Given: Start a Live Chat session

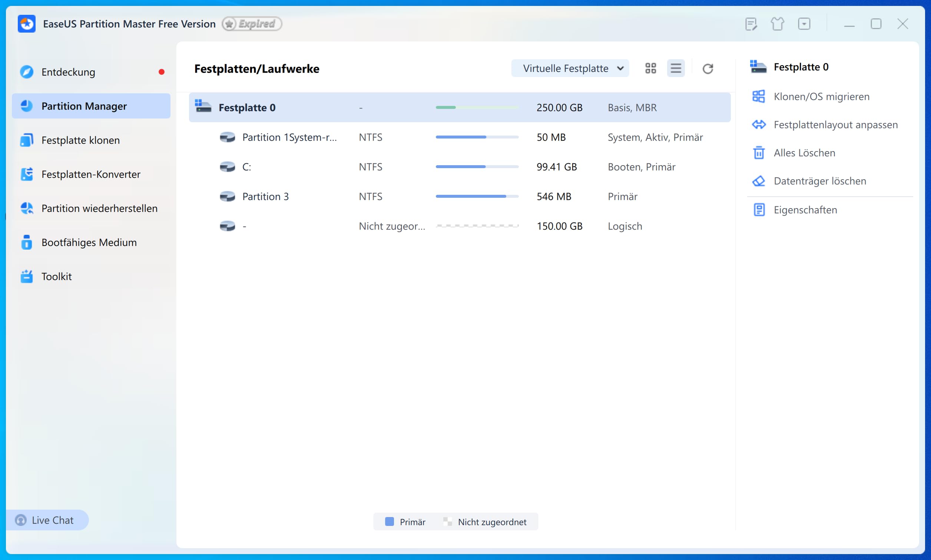Looking at the screenshot, I should (47, 520).
